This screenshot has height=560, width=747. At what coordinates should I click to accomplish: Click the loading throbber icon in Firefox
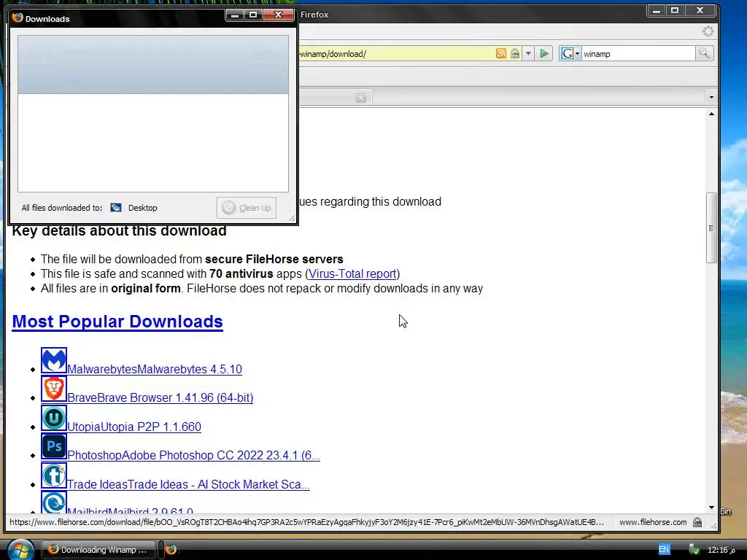point(708,31)
